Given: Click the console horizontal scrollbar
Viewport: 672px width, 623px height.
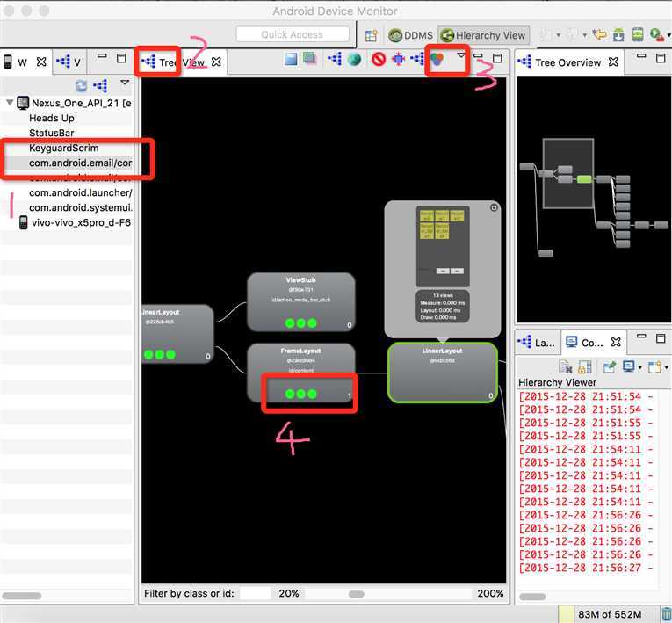Looking at the screenshot, I should click(532, 597).
